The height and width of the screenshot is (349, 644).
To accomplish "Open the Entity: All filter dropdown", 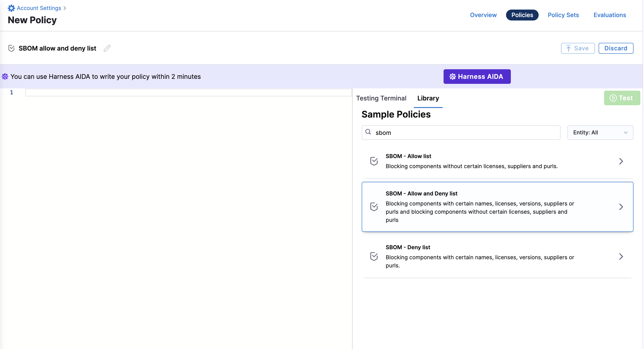I will [600, 132].
